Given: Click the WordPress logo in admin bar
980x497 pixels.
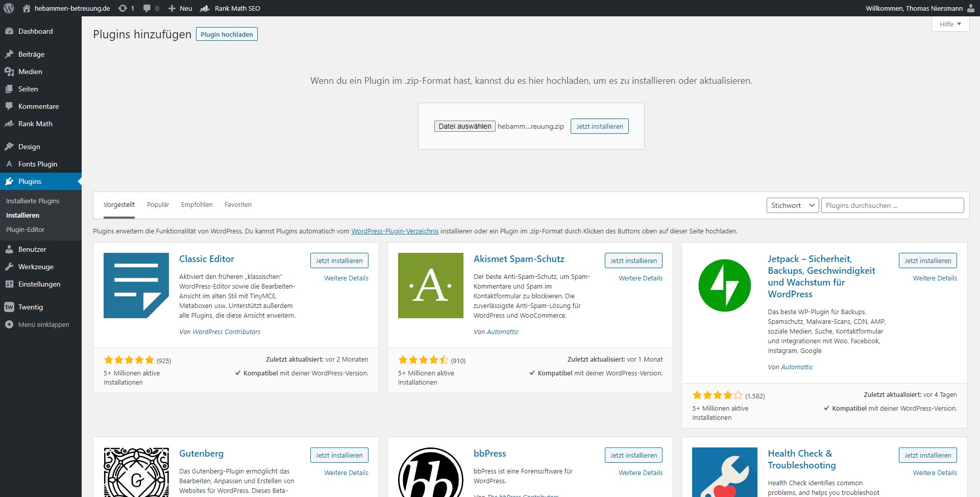Looking at the screenshot, I should (9, 8).
